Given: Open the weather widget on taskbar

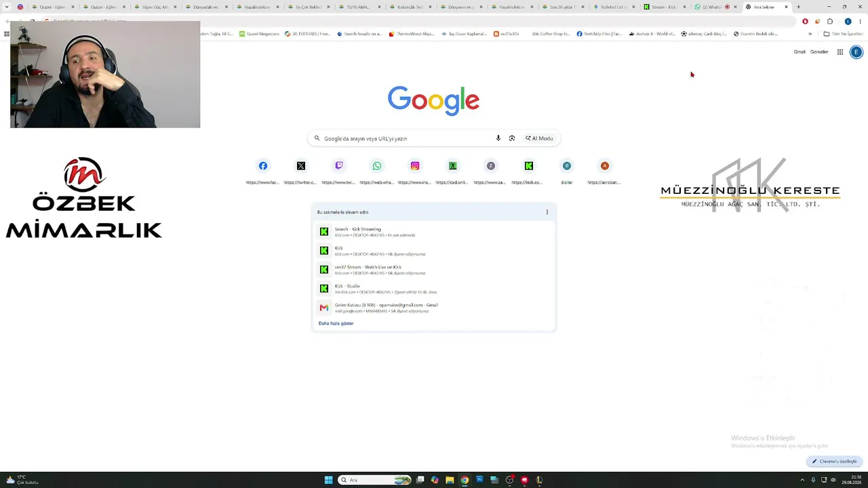Looking at the screenshot, I should tap(22, 480).
